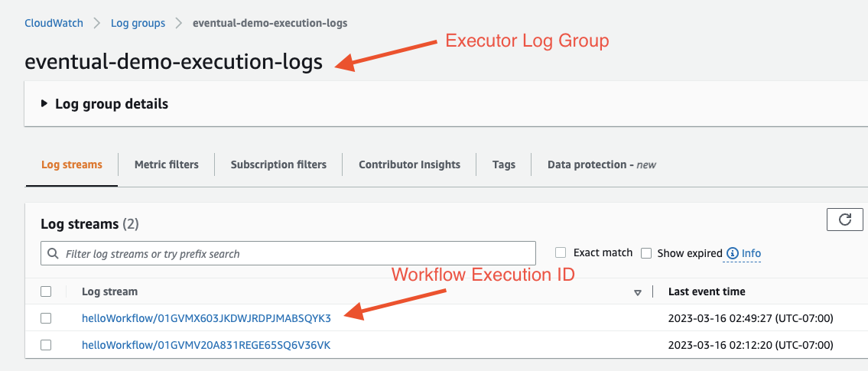Go to the Contributor Insights tab
Image resolution: width=868 pixels, height=371 pixels.
(x=409, y=164)
